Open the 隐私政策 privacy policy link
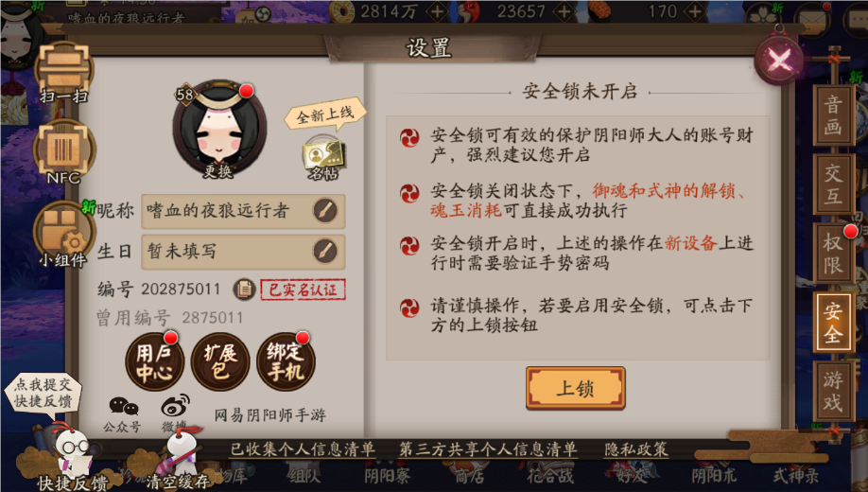The height and width of the screenshot is (492, 868). click(636, 449)
